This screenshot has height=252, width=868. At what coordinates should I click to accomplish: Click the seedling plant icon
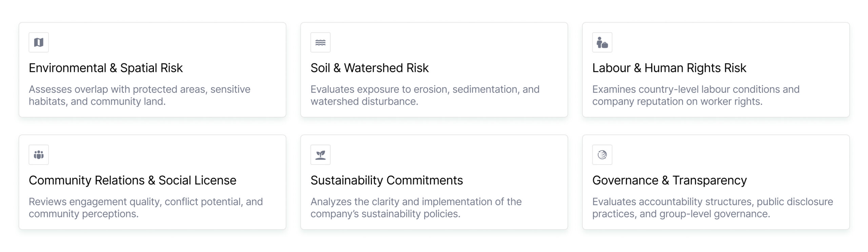click(320, 155)
